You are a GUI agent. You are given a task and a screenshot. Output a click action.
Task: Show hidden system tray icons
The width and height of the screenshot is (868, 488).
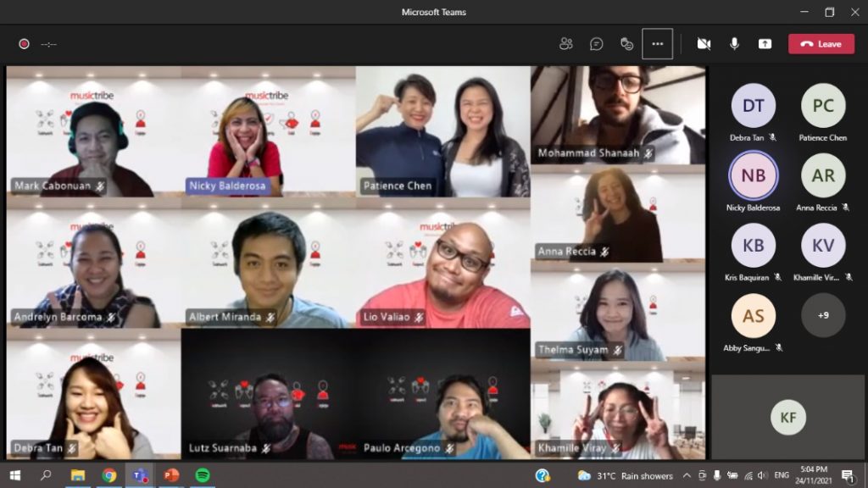point(687,475)
